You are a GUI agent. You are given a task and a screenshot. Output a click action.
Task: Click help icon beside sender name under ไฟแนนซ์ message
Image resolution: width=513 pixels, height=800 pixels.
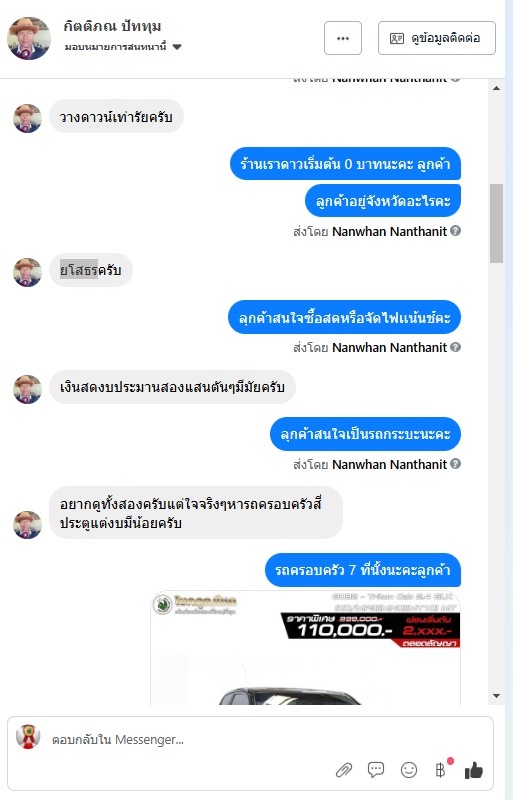pyautogui.click(x=456, y=347)
